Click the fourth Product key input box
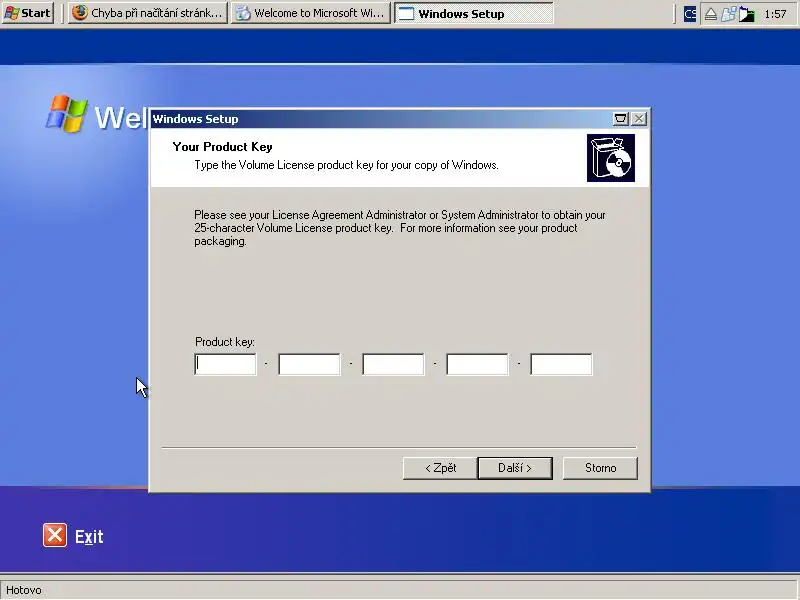The image size is (800, 600). [x=477, y=364]
